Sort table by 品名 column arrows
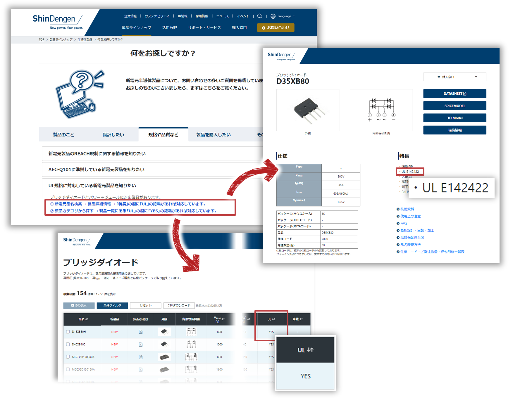 (87, 319)
